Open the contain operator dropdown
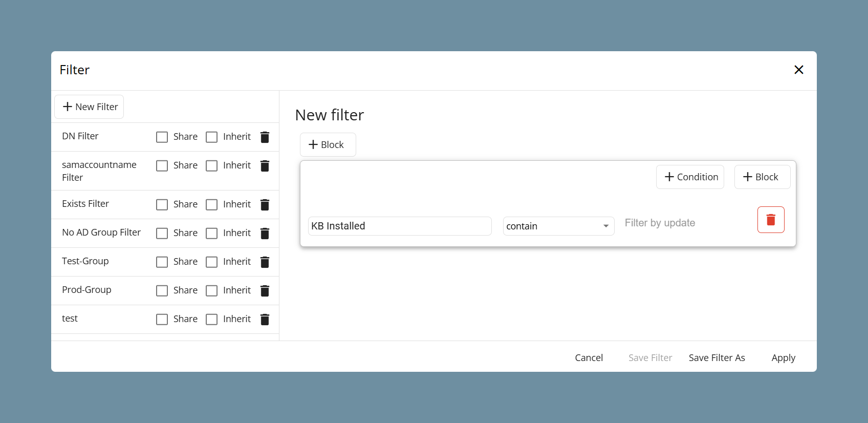The image size is (868, 423). 558,226
